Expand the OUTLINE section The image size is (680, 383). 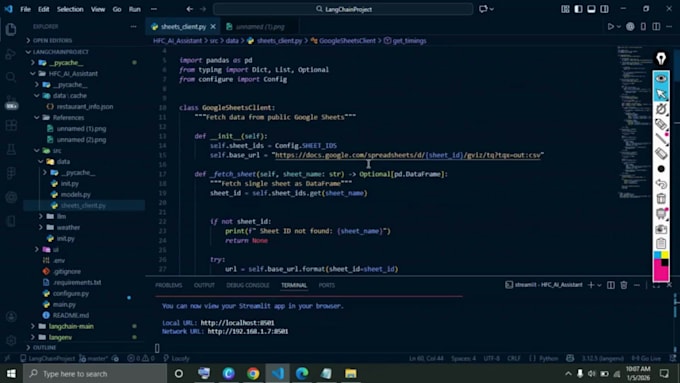coord(85,347)
